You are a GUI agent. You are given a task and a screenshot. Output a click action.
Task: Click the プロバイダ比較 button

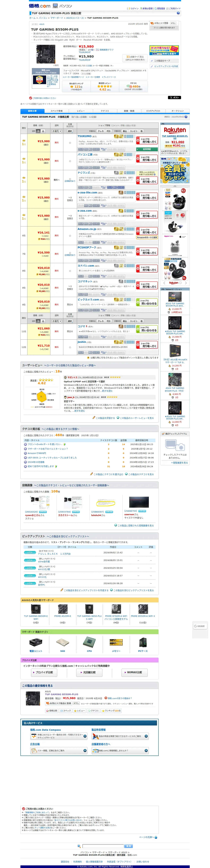44,672
